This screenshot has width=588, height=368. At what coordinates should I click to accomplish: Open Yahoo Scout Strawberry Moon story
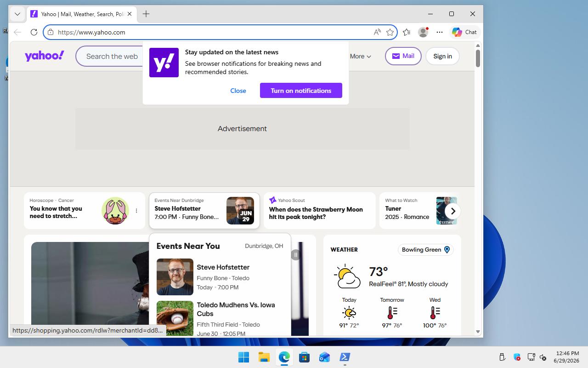[x=320, y=211]
